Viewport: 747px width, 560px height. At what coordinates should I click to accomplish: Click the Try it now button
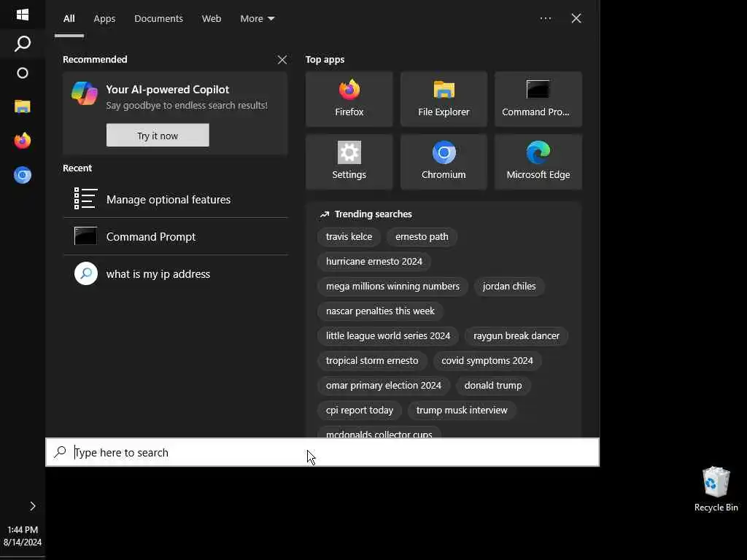(158, 135)
